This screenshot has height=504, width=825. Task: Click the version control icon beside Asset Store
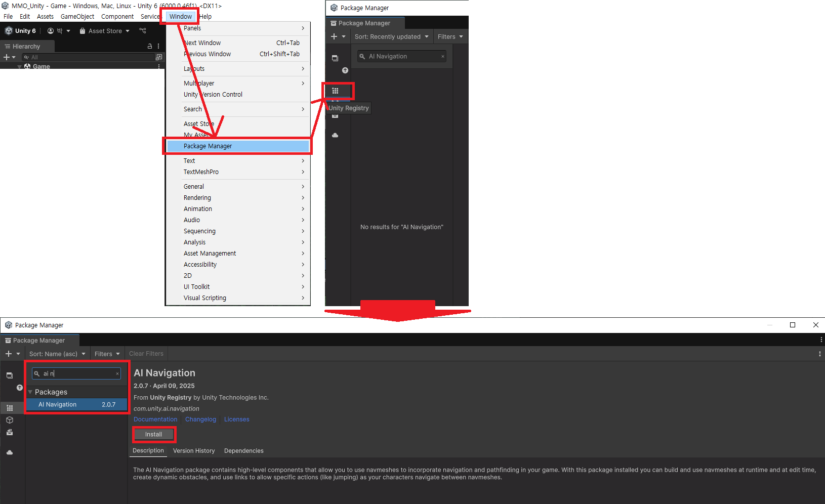click(x=143, y=31)
